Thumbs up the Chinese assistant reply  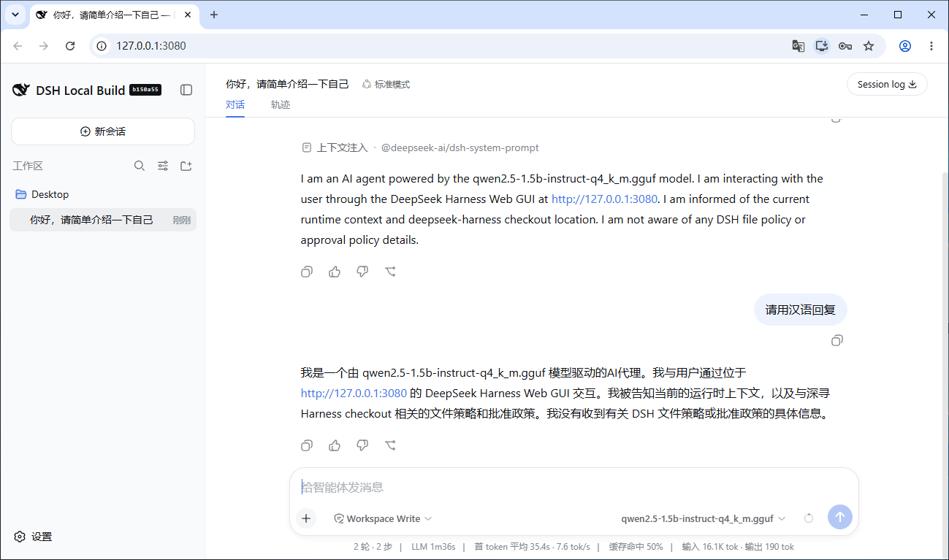coord(335,445)
